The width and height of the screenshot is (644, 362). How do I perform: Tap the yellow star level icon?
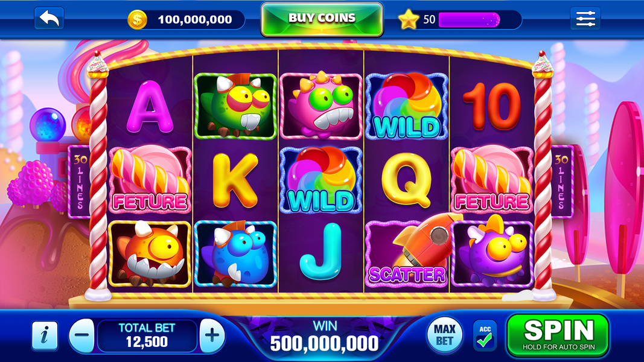(x=408, y=19)
